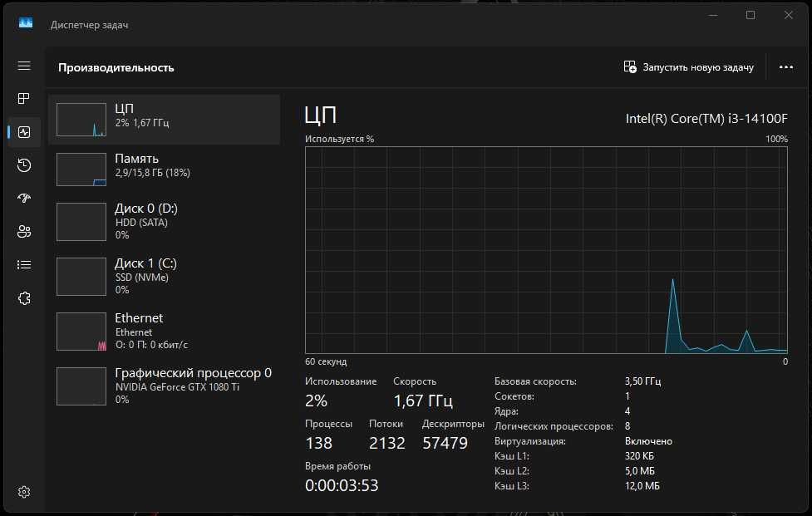
Task: Click the processes count 138
Action: [319, 443]
